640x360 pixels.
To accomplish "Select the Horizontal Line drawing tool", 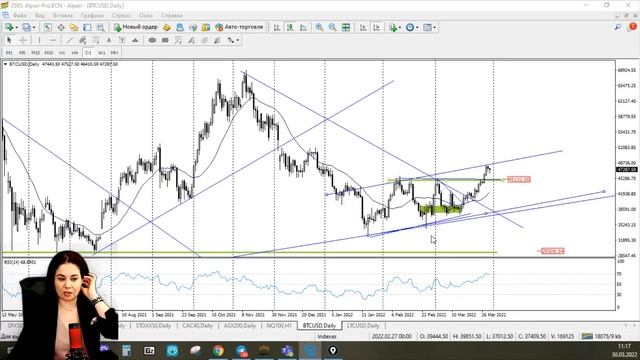I will (53, 40).
